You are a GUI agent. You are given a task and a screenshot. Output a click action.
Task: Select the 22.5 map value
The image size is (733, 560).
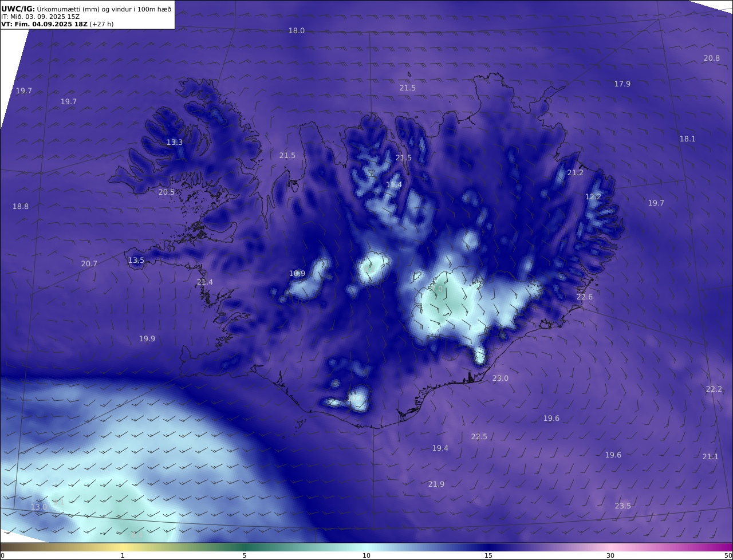pos(479,437)
